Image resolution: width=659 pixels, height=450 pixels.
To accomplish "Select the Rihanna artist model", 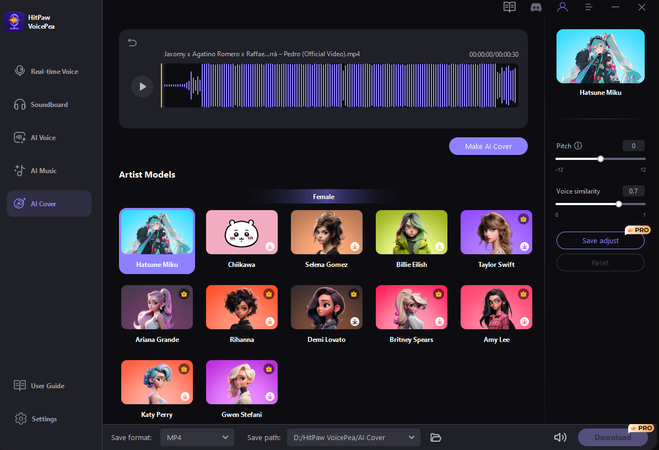I will click(242, 314).
